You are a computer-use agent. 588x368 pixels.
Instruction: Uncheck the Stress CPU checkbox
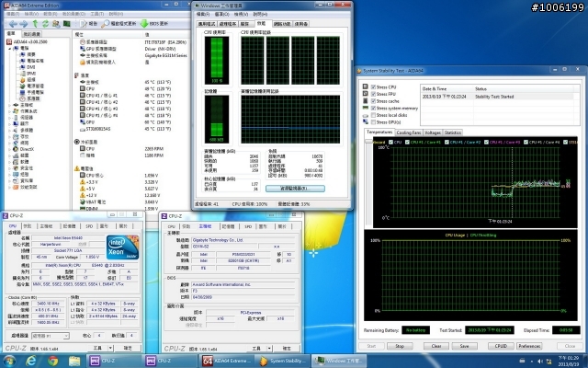pyautogui.click(x=374, y=87)
